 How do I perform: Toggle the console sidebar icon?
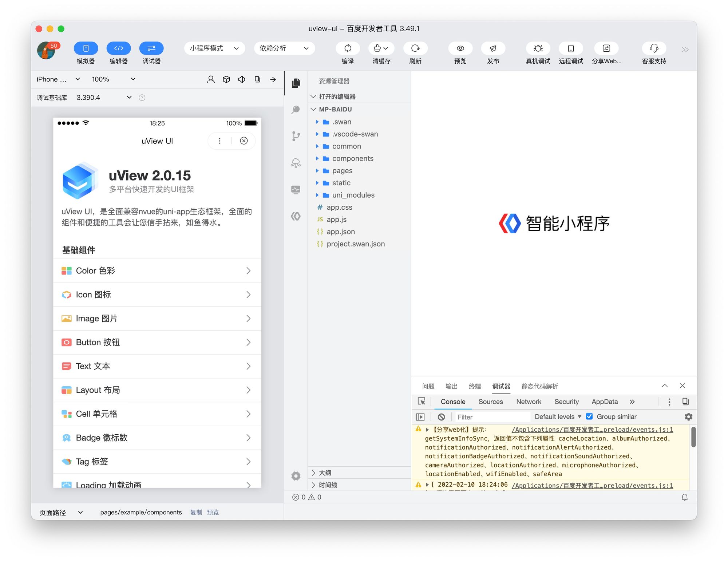(420, 417)
